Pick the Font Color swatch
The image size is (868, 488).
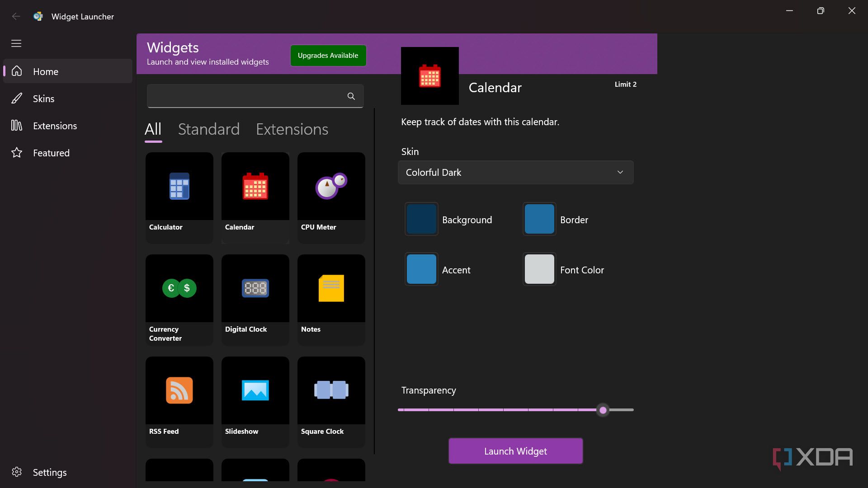click(539, 269)
